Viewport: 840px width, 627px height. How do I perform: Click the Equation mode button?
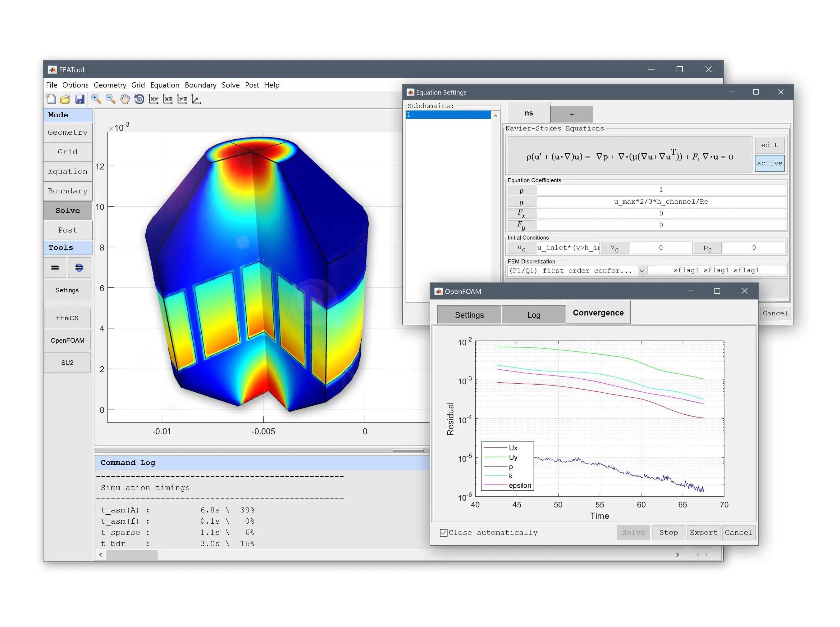point(66,173)
